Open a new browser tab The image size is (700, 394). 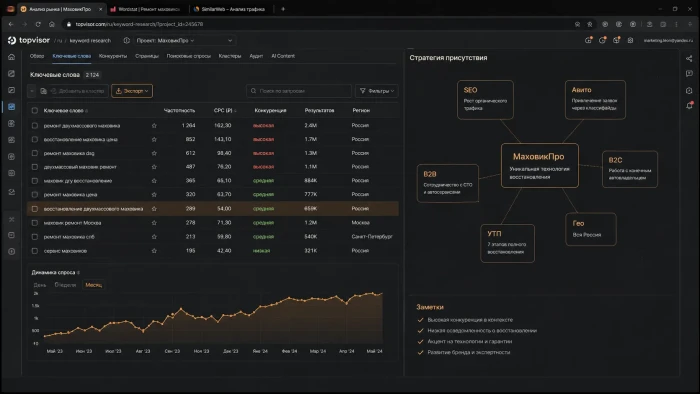[x=283, y=9]
